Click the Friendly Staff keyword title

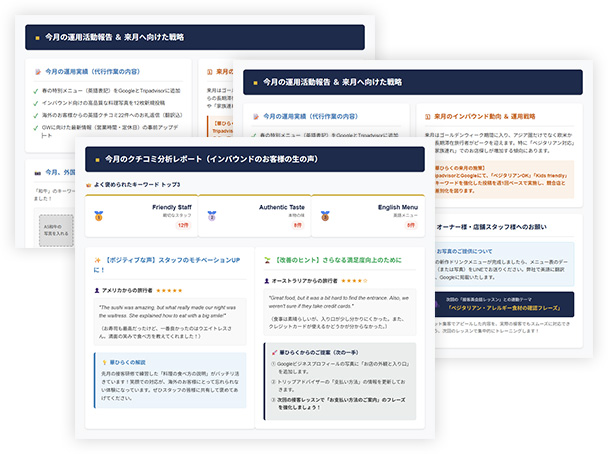pos(172,207)
